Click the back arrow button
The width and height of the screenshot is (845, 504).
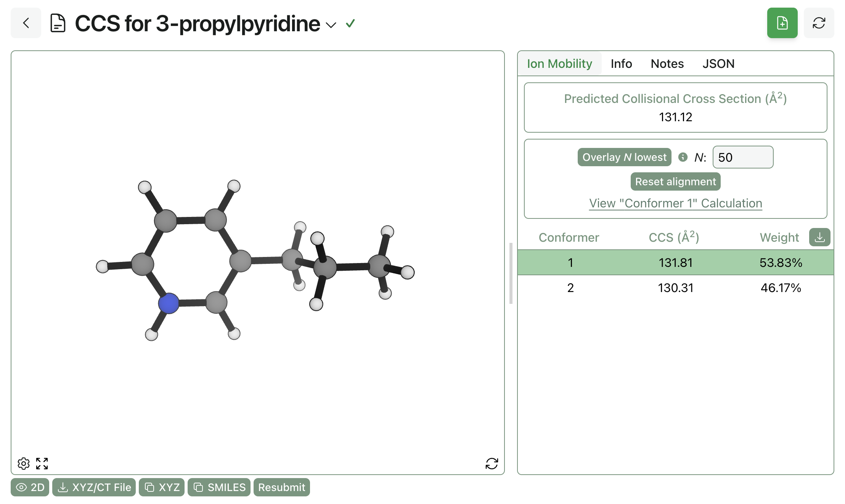coord(26,23)
